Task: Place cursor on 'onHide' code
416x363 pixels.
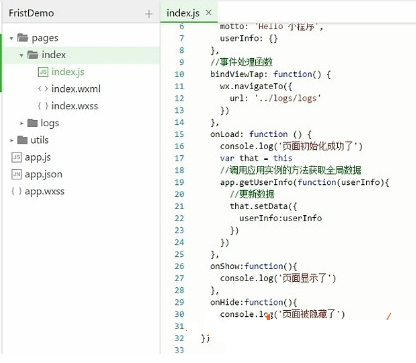Action: tap(225, 302)
